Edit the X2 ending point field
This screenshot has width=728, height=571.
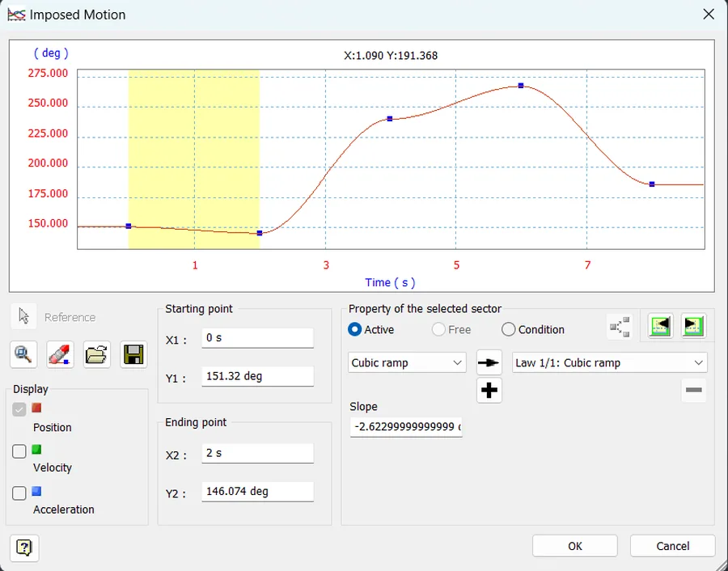coord(258,453)
